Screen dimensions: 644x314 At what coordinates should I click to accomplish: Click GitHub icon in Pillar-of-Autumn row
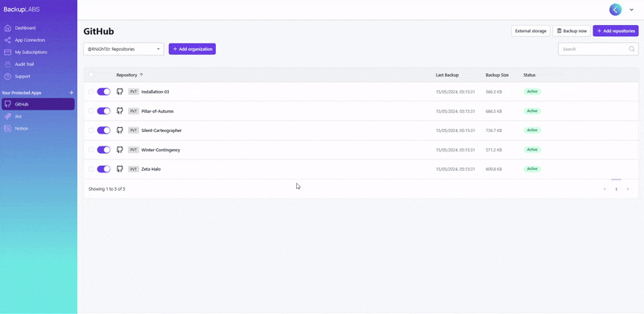click(120, 111)
